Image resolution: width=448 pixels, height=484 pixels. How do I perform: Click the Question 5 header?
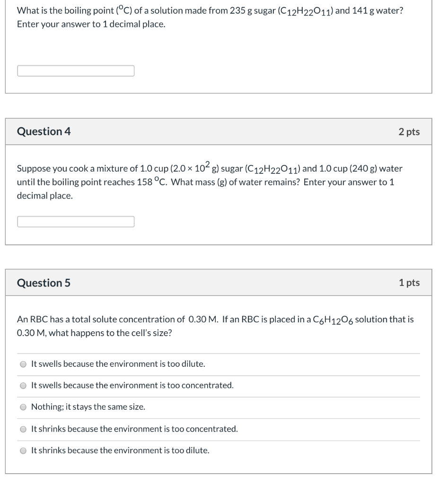click(44, 283)
